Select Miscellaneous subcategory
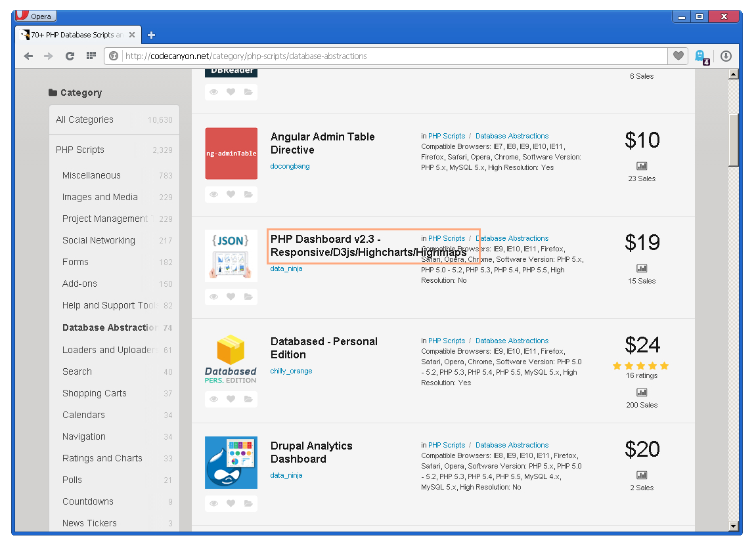The image size is (756, 546). pos(114,175)
